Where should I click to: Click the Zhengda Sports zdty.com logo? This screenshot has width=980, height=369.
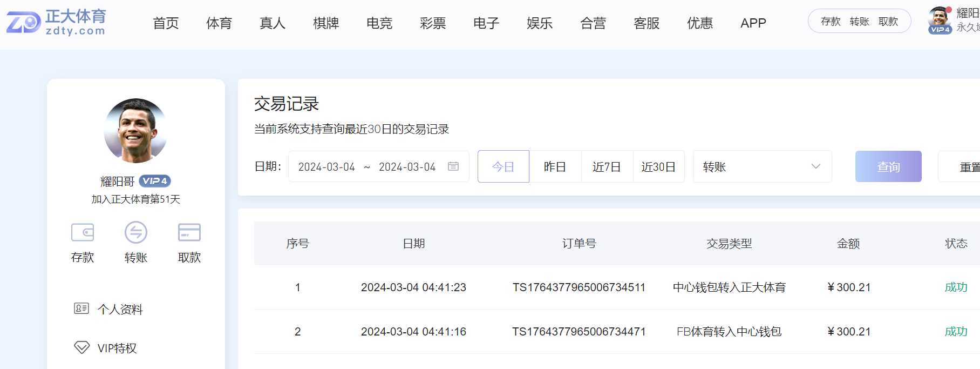56,23
